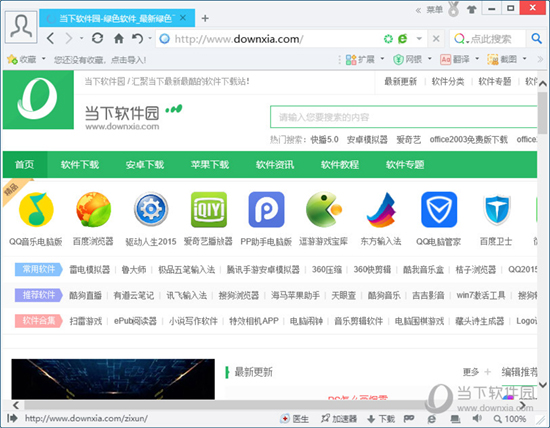The height and width of the screenshot is (428, 550).
Task: Click the browser 点此搜索 search box
Action: tap(490, 39)
